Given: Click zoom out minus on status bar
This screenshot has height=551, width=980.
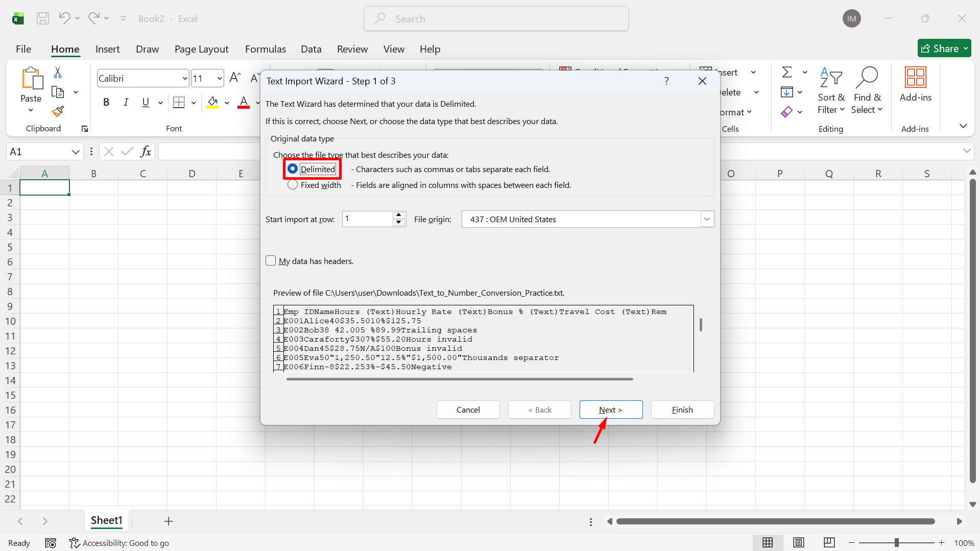Looking at the screenshot, I should 851,543.
